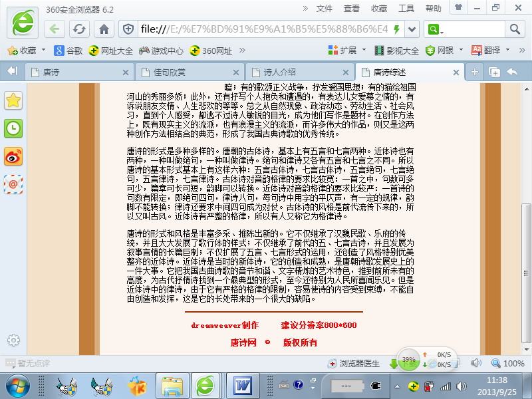Click the address bar URL field
532x399 pixels.
pos(263,29)
